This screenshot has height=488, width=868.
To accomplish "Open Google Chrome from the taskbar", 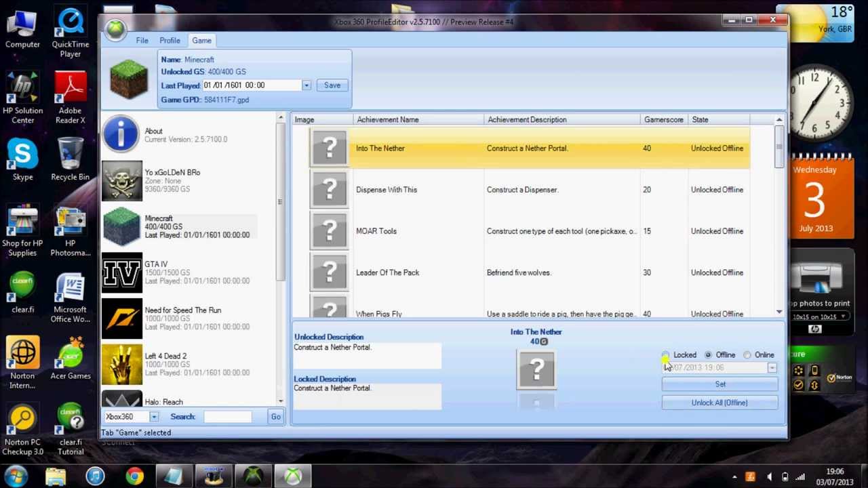I will pyautogui.click(x=134, y=476).
